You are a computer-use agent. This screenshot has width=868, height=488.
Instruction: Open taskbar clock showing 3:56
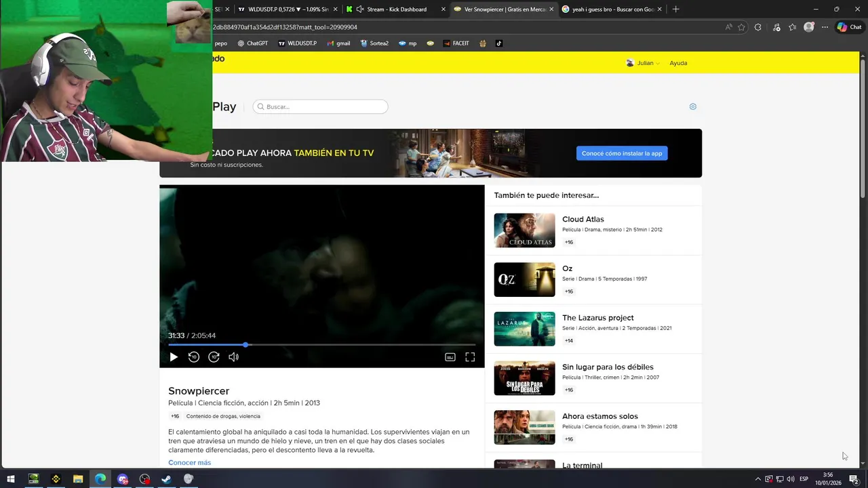(x=828, y=479)
